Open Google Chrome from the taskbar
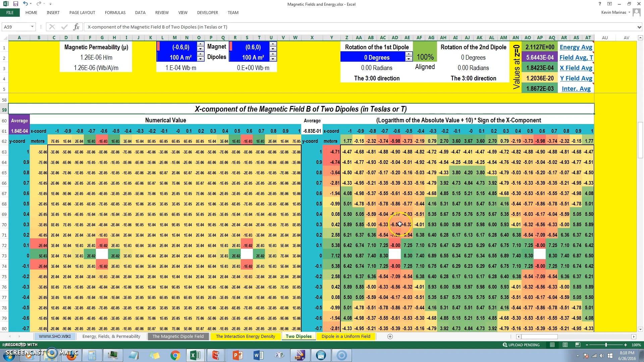The height and width of the screenshot is (362, 644). 175,355
